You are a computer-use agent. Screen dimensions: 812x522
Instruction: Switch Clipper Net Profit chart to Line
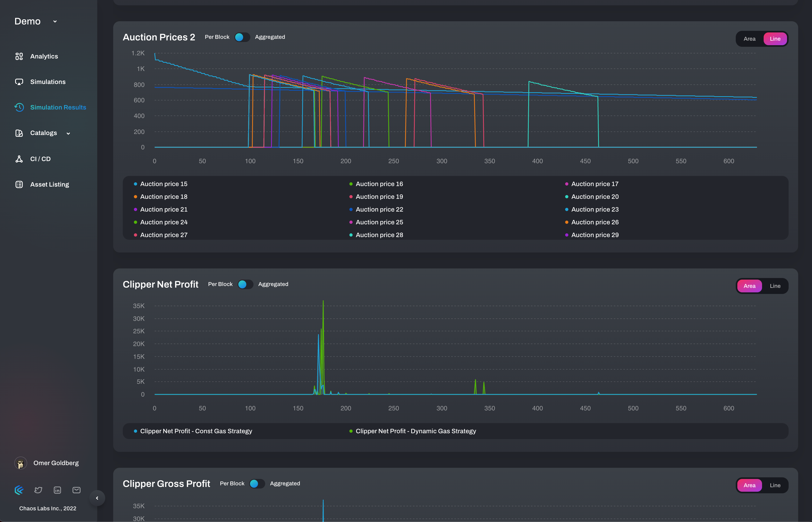point(775,286)
